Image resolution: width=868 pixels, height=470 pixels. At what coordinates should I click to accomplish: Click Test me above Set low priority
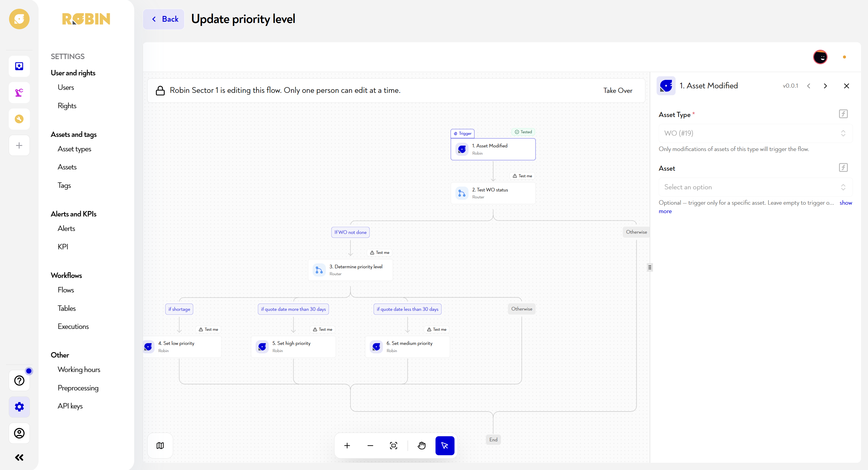(x=208, y=329)
